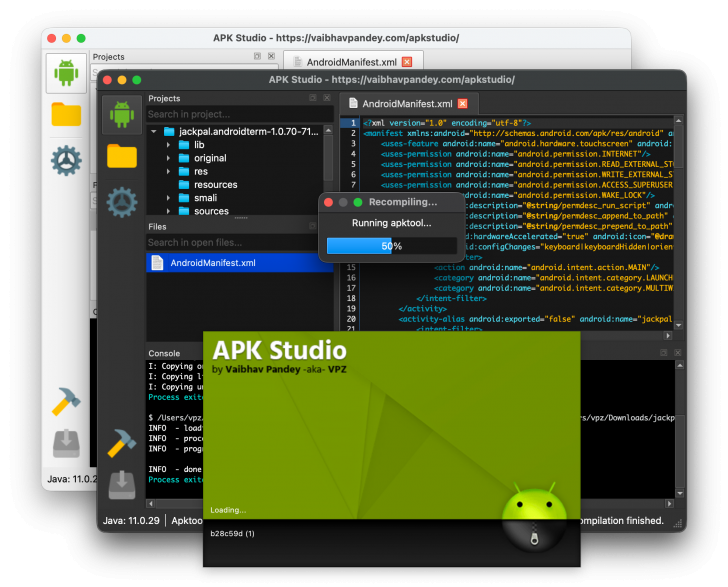
Task: Close the AndroidManifest.xml tab in the light window
Action: point(407,62)
